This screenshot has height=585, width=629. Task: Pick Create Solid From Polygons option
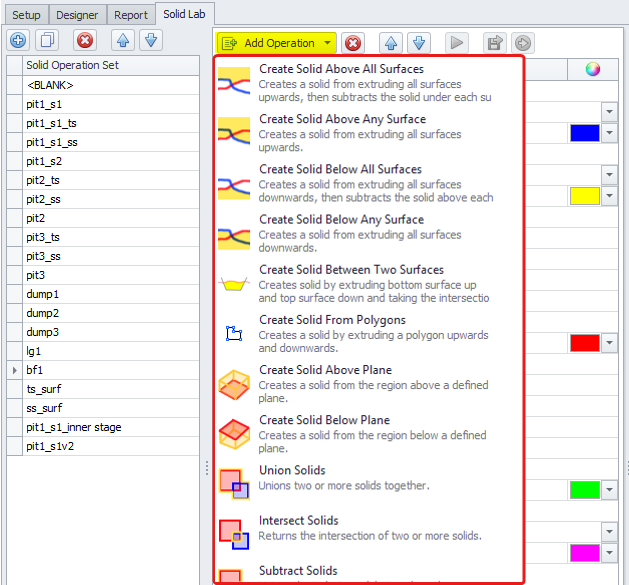[332, 320]
